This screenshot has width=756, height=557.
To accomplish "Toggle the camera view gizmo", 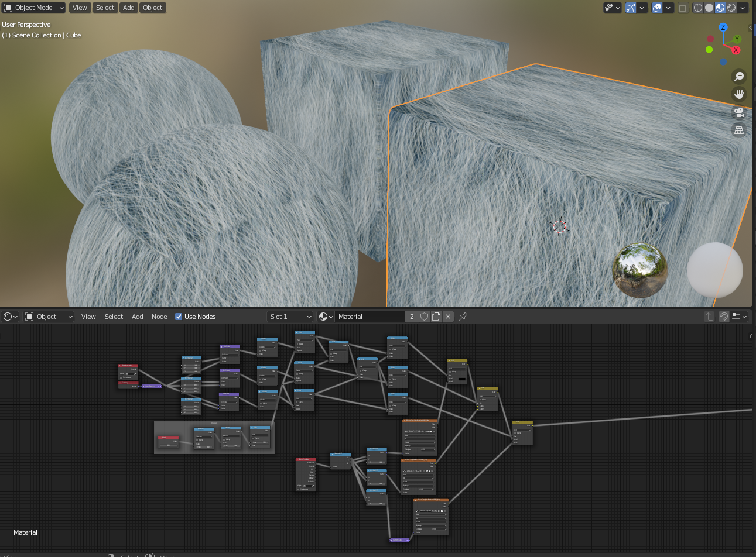I will point(739,112).
